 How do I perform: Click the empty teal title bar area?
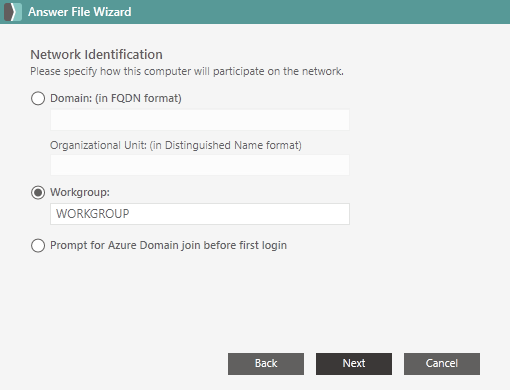coord(320,12)
